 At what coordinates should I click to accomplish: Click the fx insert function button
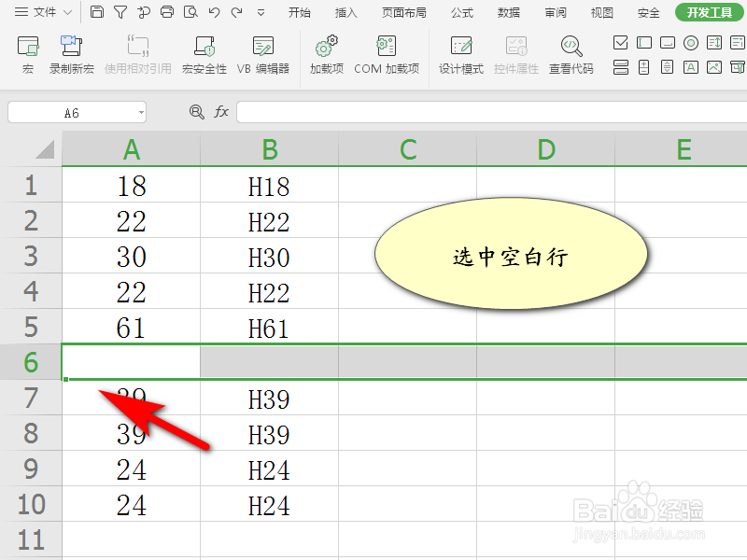click(x=222, y=111)
